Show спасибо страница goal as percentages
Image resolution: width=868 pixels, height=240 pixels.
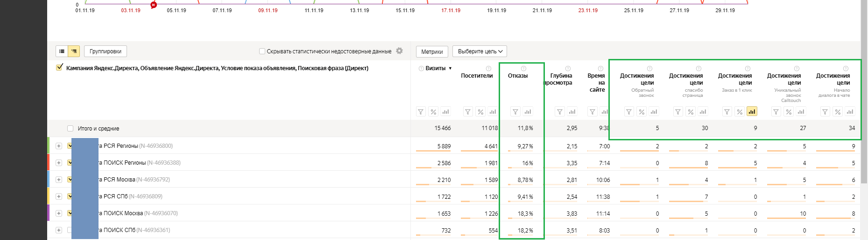pos(691,111)
